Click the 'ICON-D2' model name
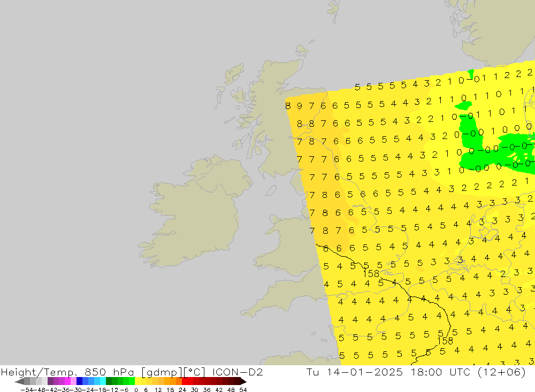 coord(238,372)
